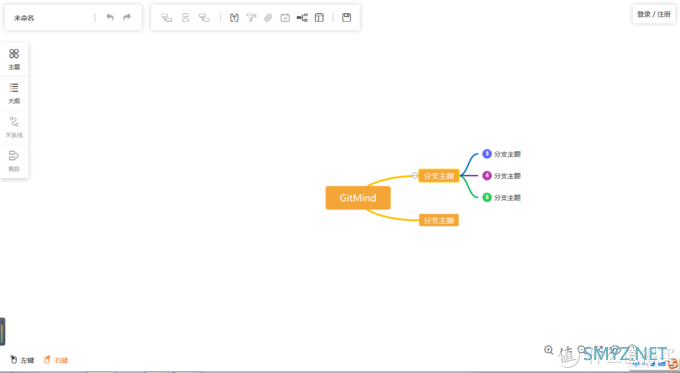Switch to the 大纲 outline view
The height and width of the screenshot is (373, 680).
[14, 93]
